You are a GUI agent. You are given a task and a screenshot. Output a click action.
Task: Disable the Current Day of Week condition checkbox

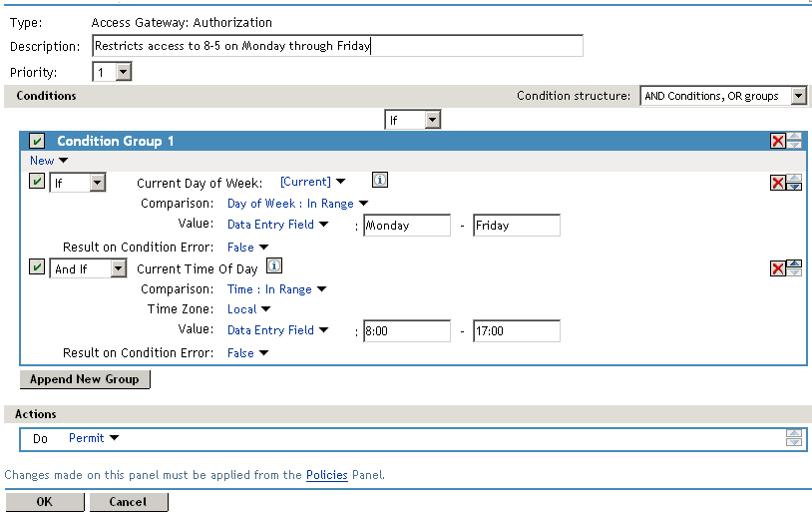coord(37,183)
